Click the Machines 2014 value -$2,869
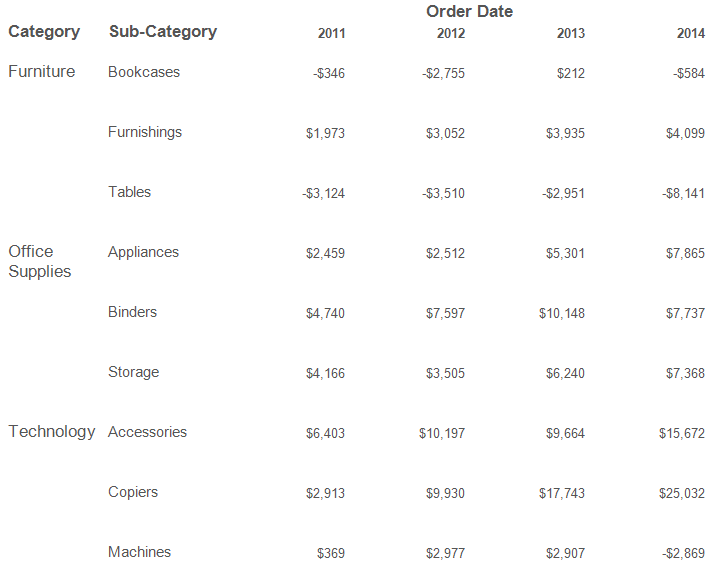The image size is (713, 585). [x=683, y=553]
